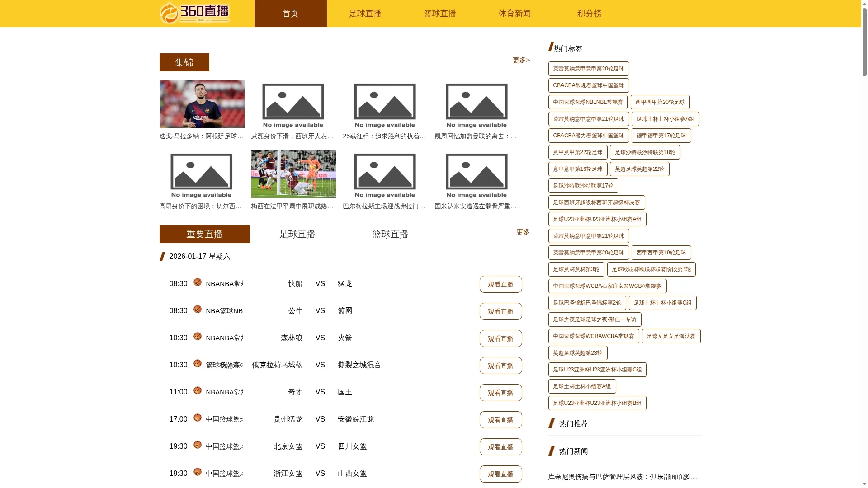Go to 体育新闻 in the navigation
Image resolution: width=868 pixels, height=488 pixels.
click(514, 14)
